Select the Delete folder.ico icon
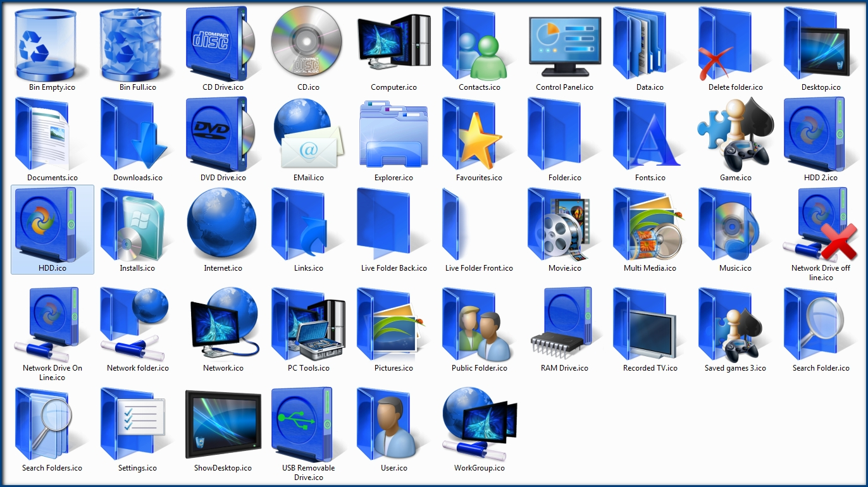 734,43
